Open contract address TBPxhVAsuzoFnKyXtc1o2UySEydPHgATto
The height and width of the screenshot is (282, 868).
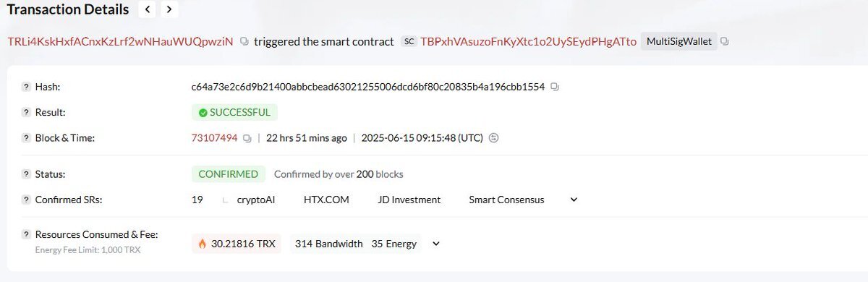click(x=528, y=42)
